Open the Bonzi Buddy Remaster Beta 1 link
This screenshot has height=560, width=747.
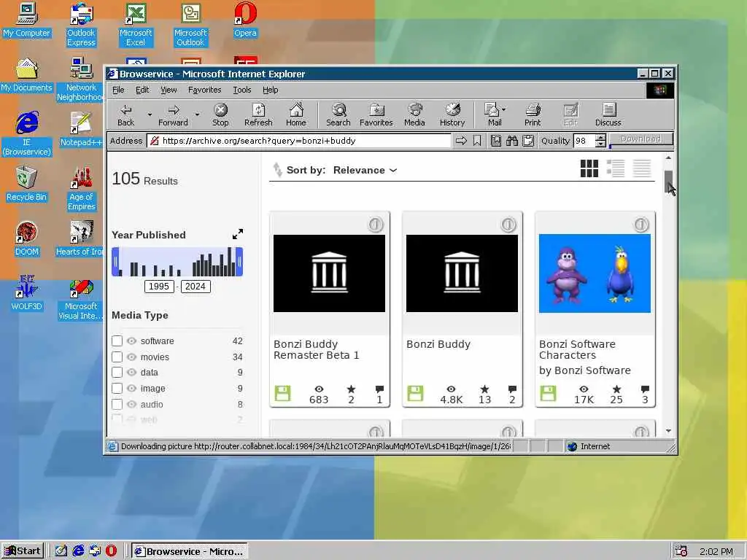[x=317, y=349]
